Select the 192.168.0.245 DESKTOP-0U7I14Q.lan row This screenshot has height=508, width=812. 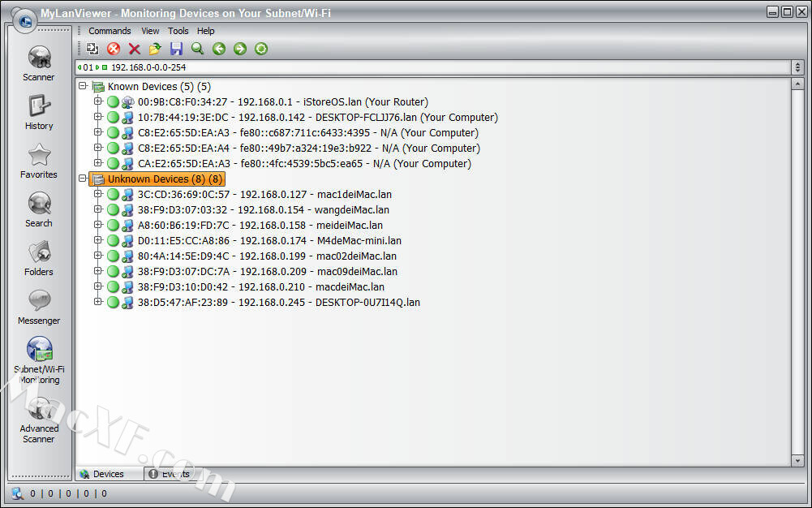pyautogui.click(x=278, y=303)
